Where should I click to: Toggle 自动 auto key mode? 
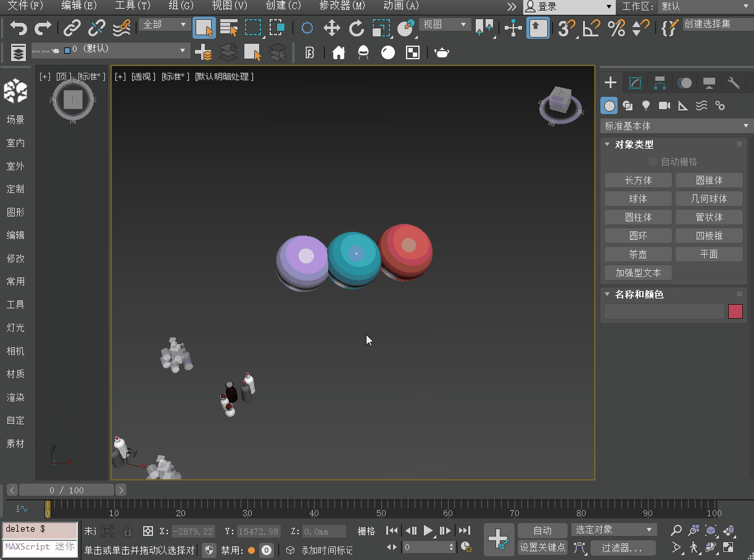542,530
